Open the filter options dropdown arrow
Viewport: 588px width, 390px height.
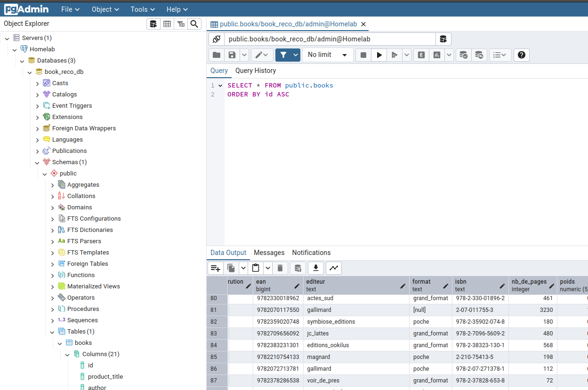click(296, 55)
